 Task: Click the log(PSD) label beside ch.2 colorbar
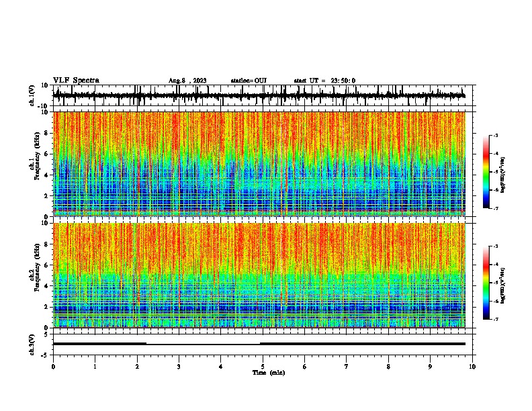tap(503, 285)
